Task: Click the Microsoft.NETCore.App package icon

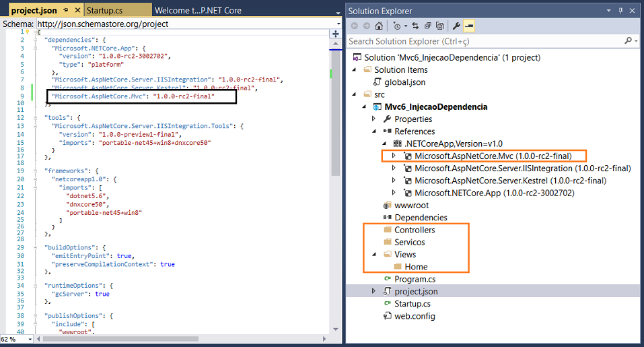Action: point(407,193)
